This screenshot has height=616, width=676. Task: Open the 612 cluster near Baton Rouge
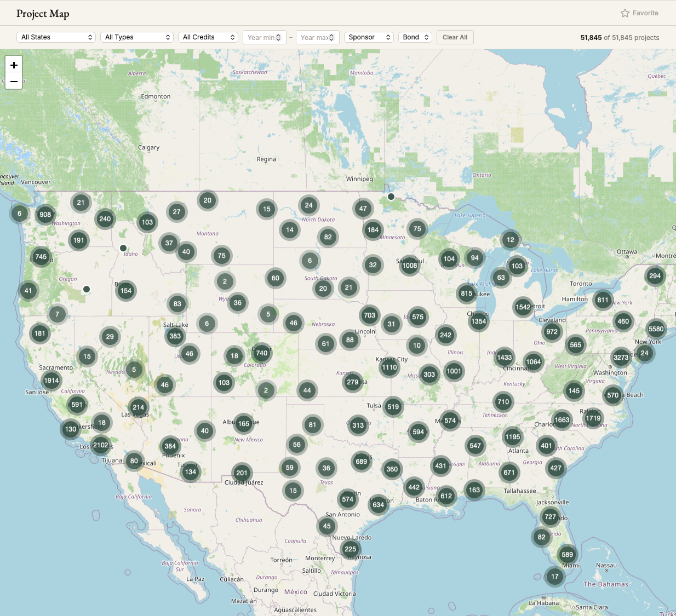tap(446, 496)
